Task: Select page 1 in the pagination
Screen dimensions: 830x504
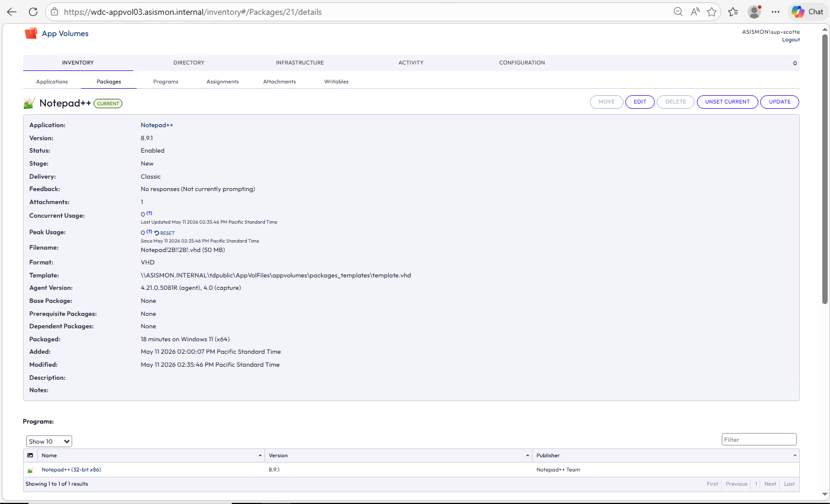Action: click(x=756, y=484)
